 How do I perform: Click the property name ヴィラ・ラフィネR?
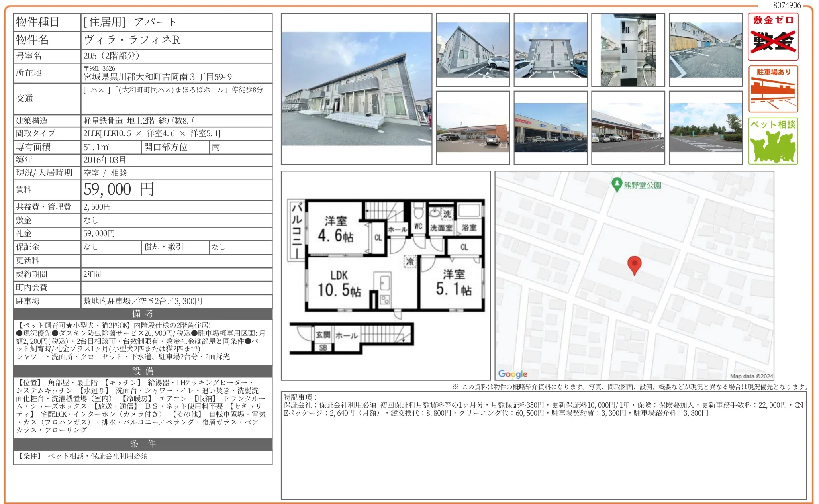pyautogui.click(x=132, y=40)
